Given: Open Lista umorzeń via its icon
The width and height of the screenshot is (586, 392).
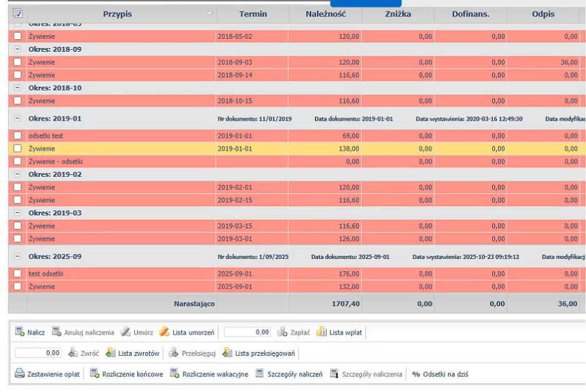Looking at the screenshot, I should click(x=165, y=333).
